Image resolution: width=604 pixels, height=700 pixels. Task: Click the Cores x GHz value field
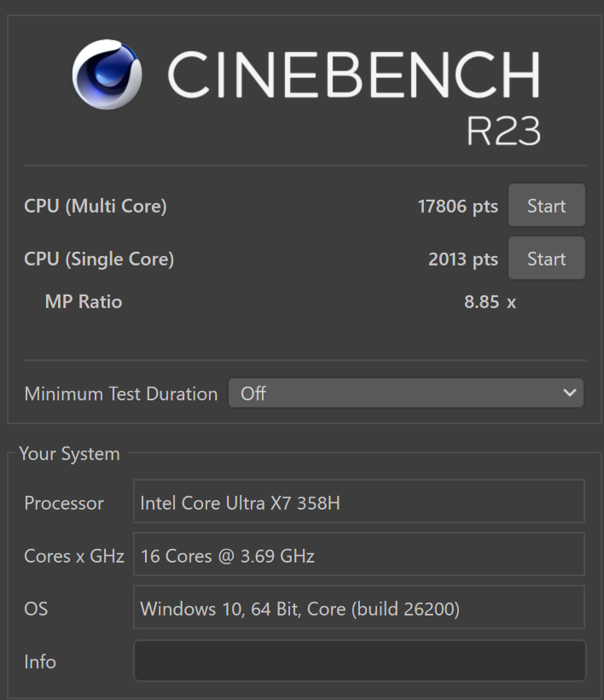(x=359, y=556)
